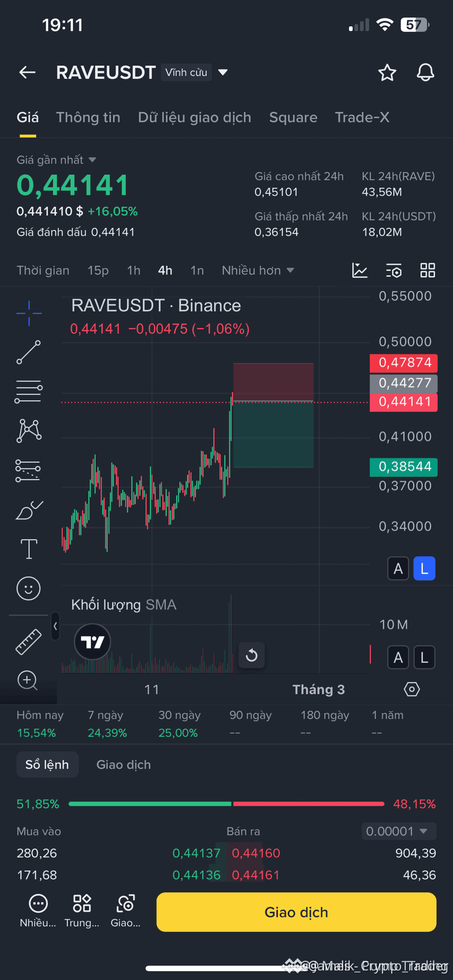Select the Giao dịch trades tab
The image size is (453, 980).
point(124,765)
